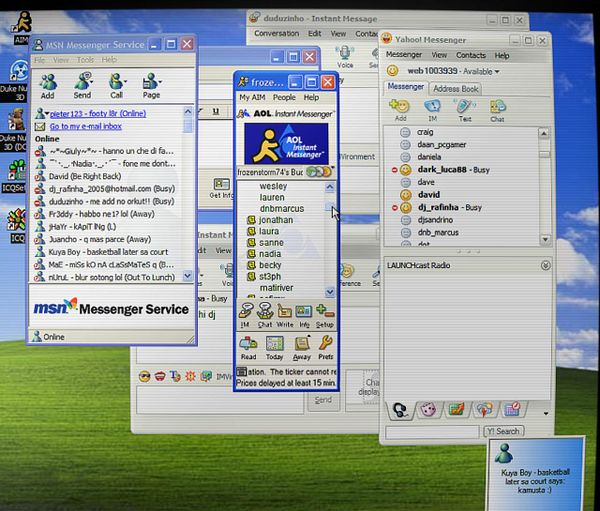Screen dimensions: 600x511
Task: Select the headphones tab icon in Yahoo! Messenger
Action: click(x=400, y=410)
